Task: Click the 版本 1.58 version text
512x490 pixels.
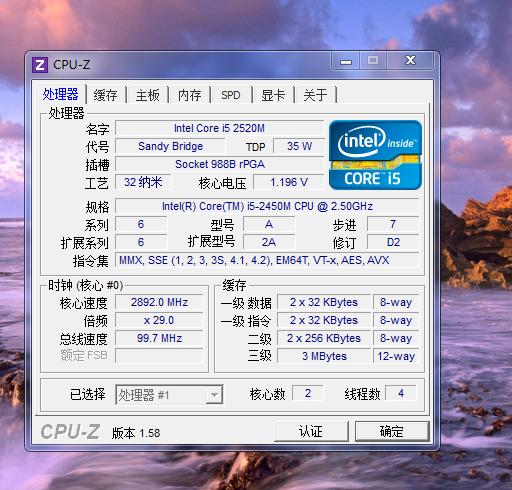Action: pos(136,433)
